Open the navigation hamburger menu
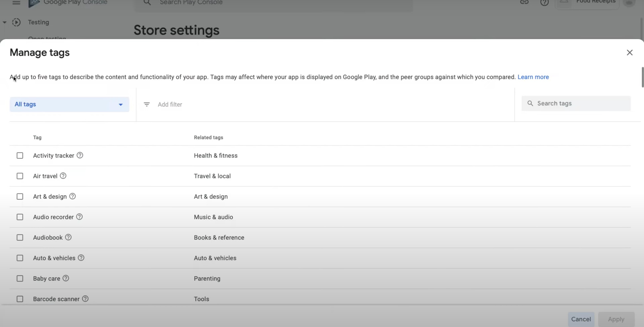 (x=16, y=2)
